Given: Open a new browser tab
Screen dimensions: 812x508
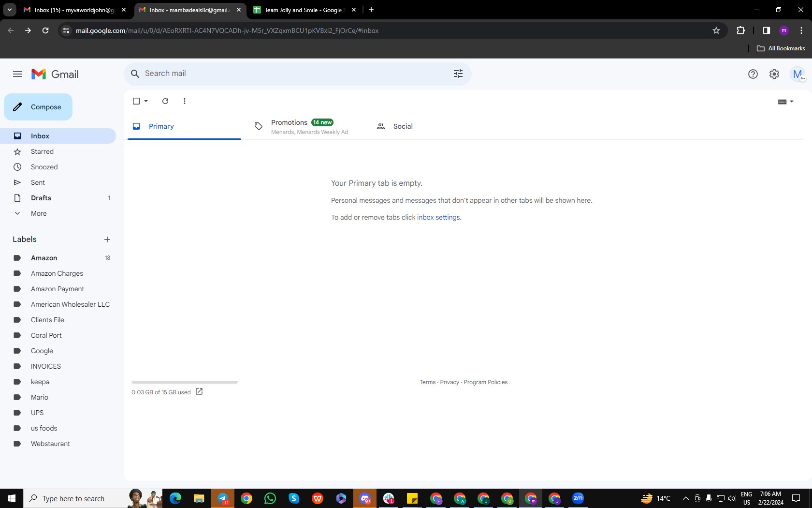Looking at the screenshot, I should [x=371, y=10].
